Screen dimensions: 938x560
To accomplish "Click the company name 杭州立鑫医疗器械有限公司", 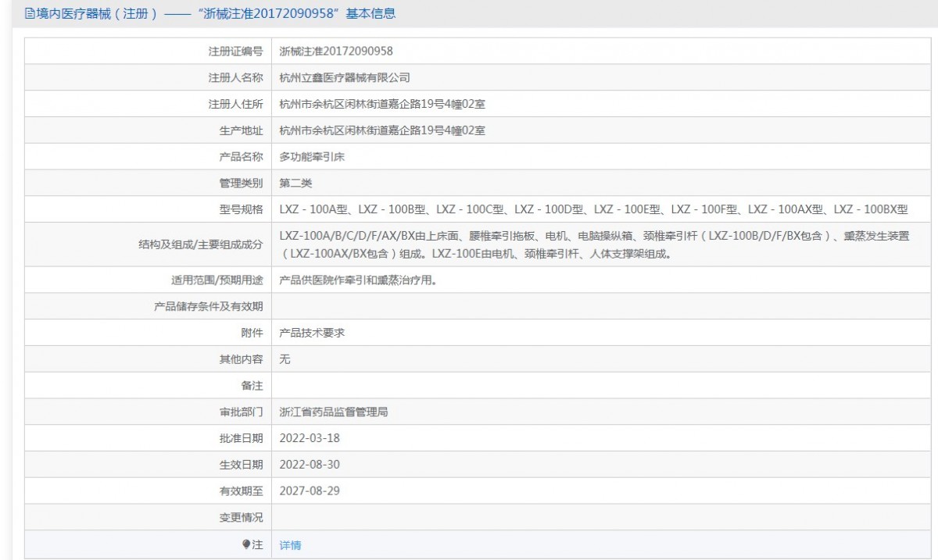I will click(x=345, y=78).
